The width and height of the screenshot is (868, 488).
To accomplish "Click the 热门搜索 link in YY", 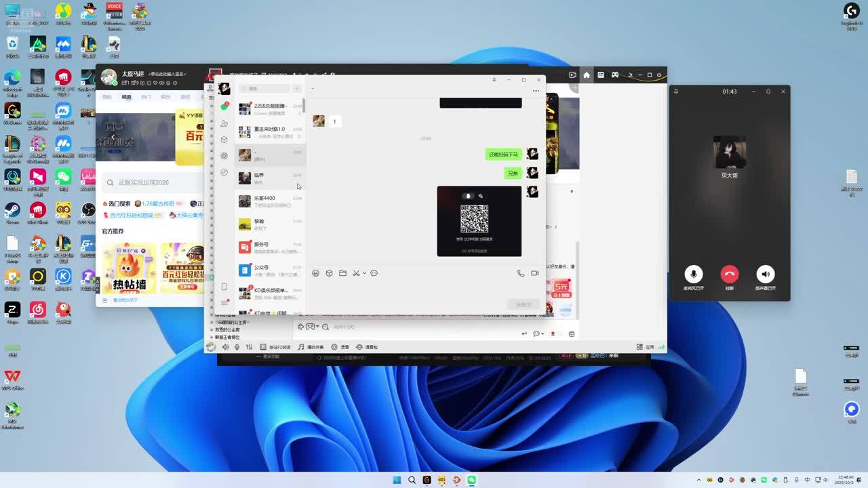I will point(119,203).
